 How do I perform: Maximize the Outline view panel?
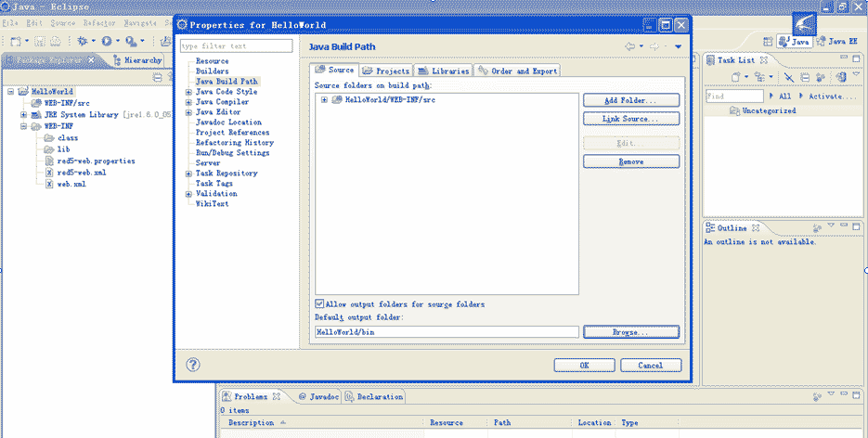(856, 226)
